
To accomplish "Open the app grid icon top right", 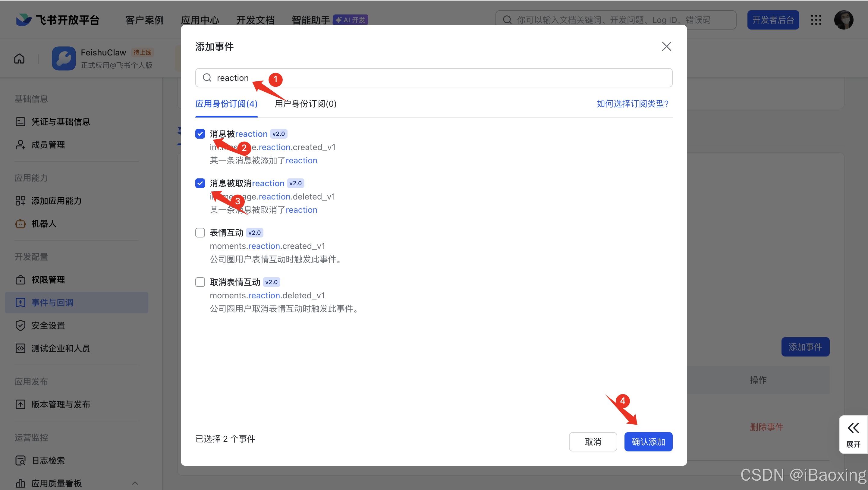I will click(816, 20).
